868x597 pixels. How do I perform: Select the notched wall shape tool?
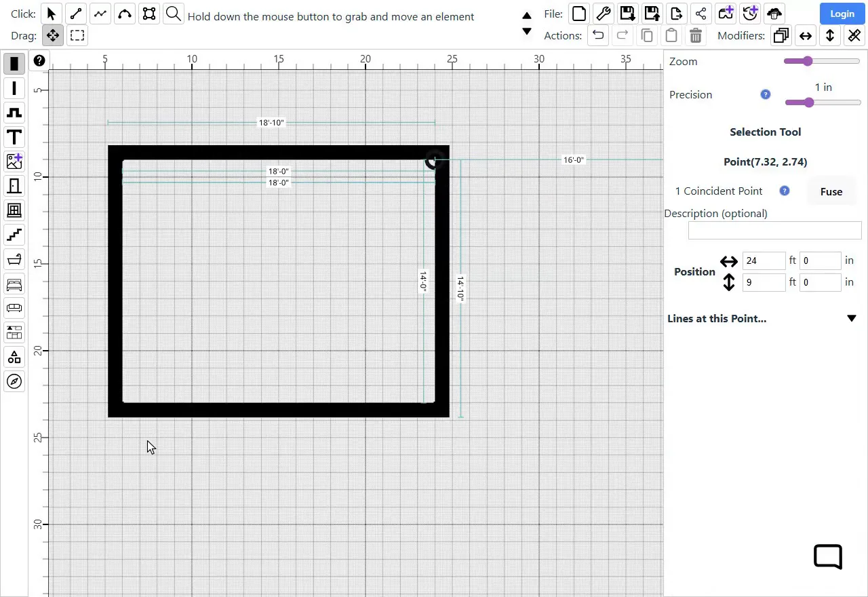14,113
